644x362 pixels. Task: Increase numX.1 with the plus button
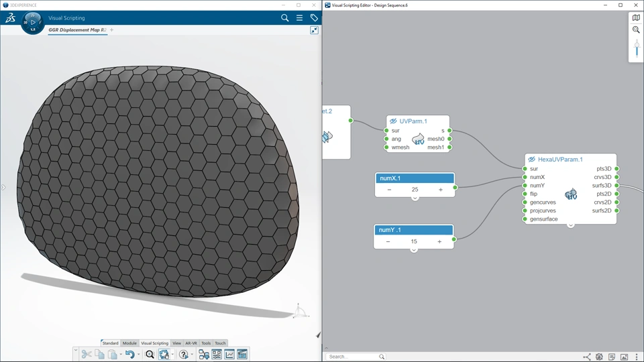441,190
